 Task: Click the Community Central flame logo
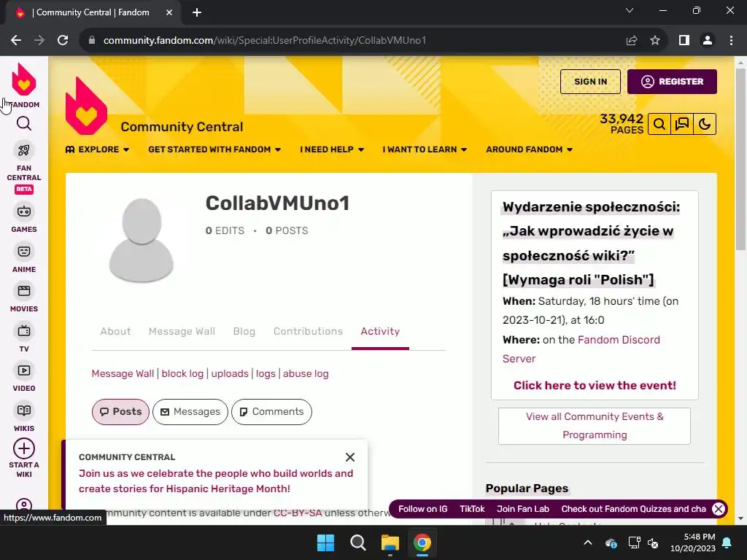(x=86, y=106)
